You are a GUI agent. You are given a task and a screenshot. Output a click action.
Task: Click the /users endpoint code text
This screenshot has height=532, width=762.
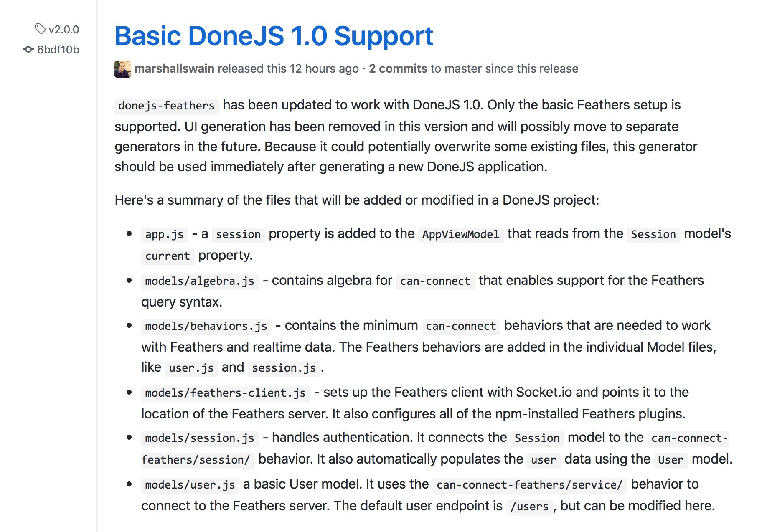click(529, 507)
